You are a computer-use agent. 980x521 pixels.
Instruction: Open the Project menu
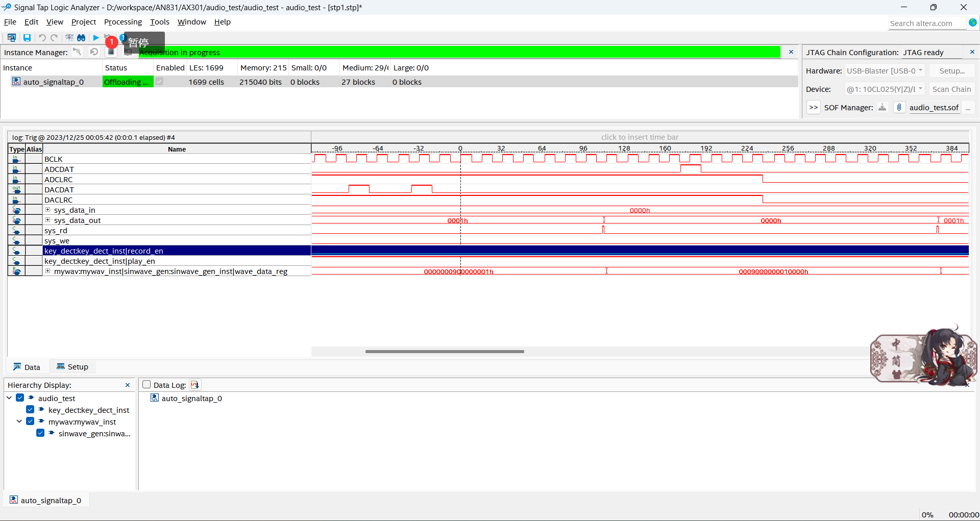(x=84, y=22)
